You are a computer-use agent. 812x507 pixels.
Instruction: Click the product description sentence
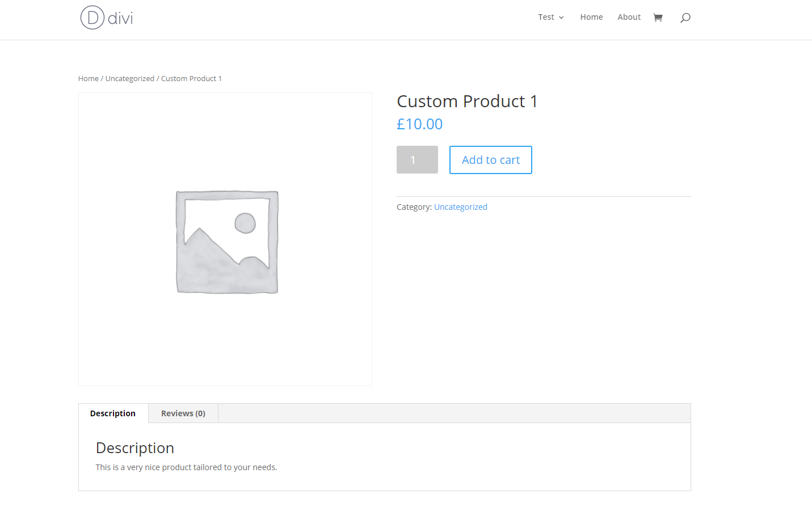click(186, 467)
